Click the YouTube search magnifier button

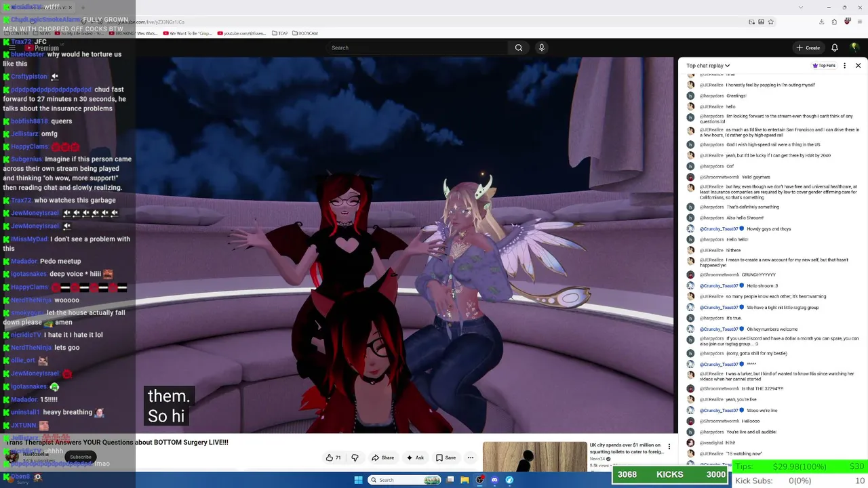pos(519,47)
